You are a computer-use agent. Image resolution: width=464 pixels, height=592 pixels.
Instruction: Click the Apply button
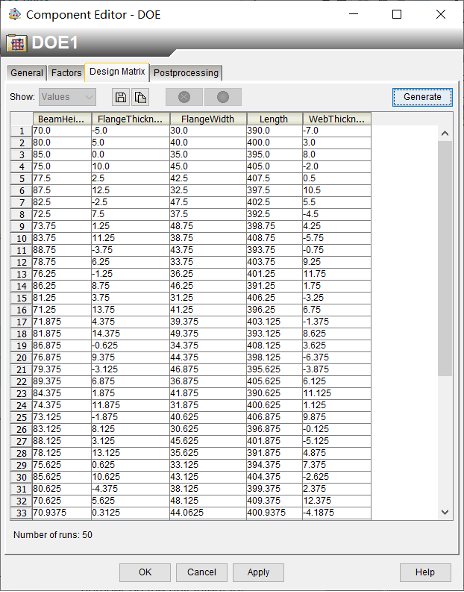pyautogui.click(x=259, y=572)
